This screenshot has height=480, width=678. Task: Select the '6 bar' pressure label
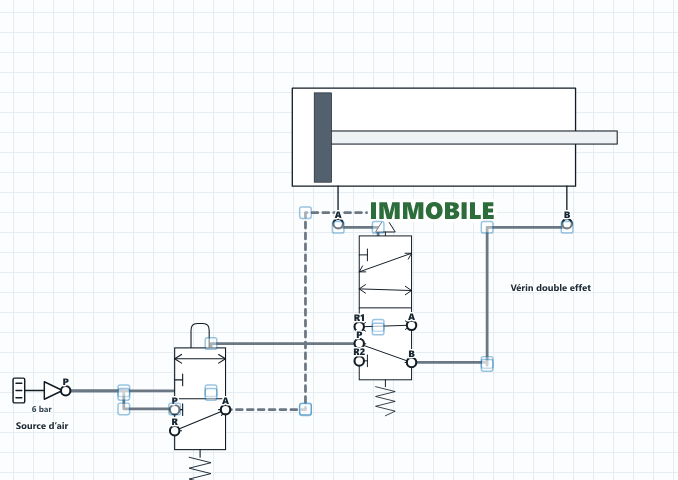42,409
